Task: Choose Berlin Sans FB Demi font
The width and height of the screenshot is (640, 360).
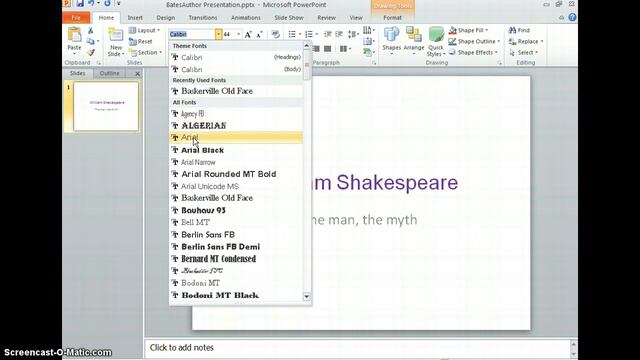Action: (x=236, y=247)
